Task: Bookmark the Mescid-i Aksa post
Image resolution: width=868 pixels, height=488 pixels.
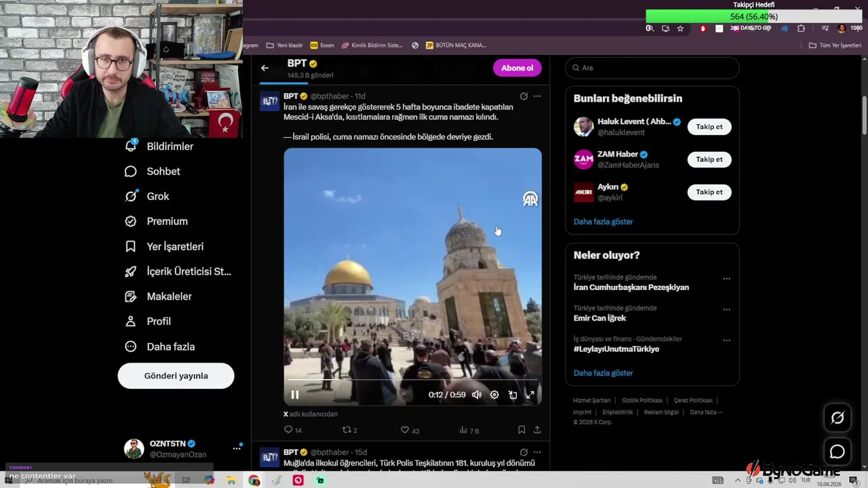Action: point(521,430)
